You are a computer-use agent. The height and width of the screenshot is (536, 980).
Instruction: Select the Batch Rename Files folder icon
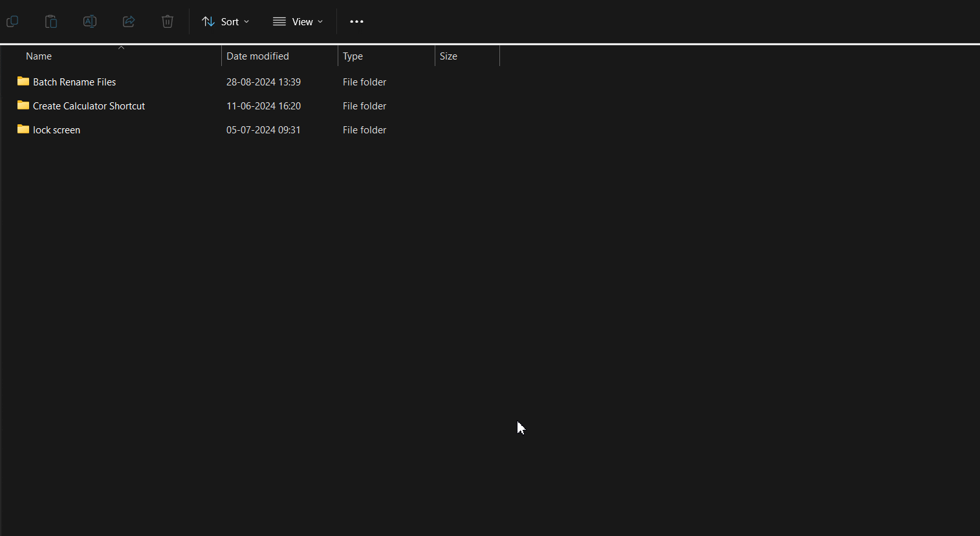click(x=23, y=81)
